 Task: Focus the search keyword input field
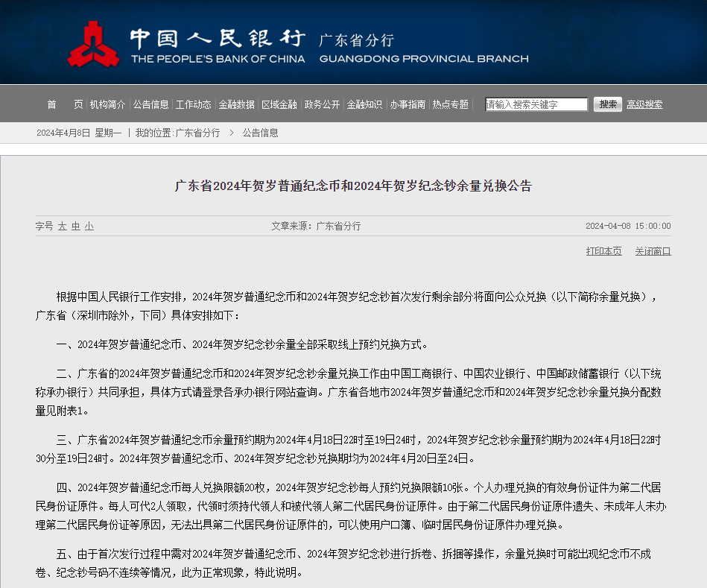click(536, 104)
